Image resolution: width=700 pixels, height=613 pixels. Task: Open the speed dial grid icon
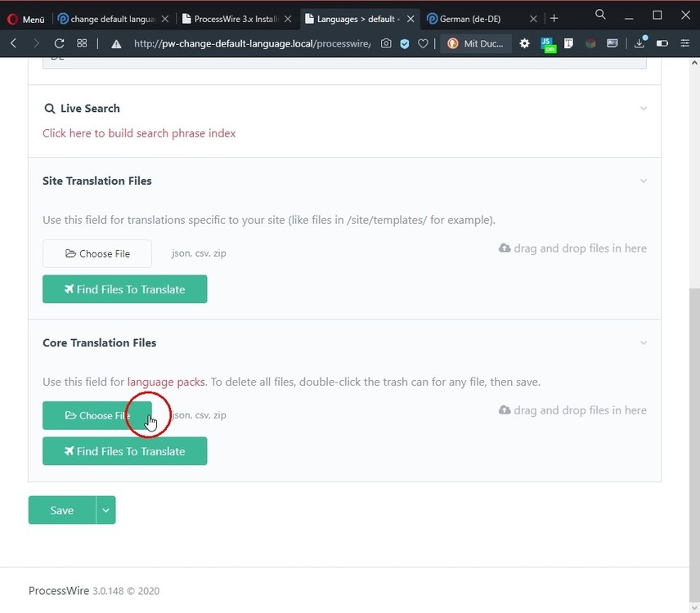click(x=82, y=43)
